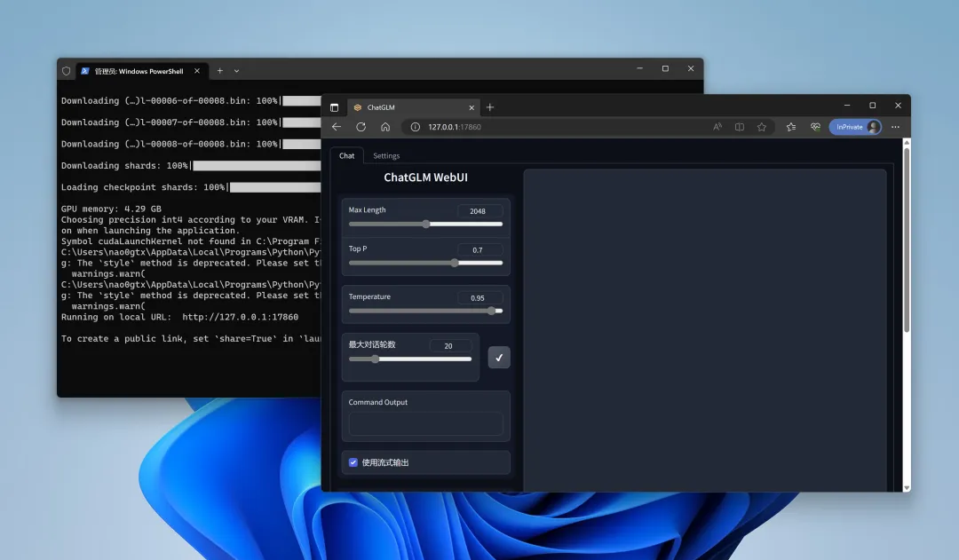
Task: Click the shield icon in PowerShell title bar
Action: (66, 71)
